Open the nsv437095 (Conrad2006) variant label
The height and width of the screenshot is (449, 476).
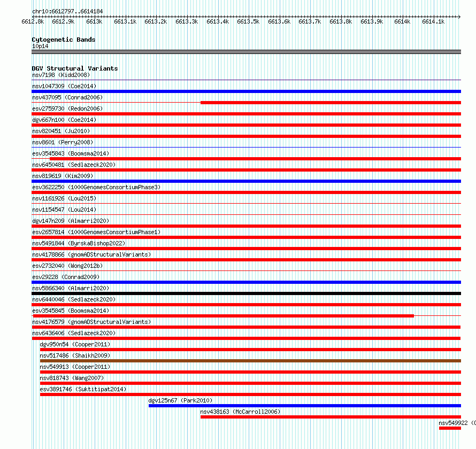tap(67, 97)
